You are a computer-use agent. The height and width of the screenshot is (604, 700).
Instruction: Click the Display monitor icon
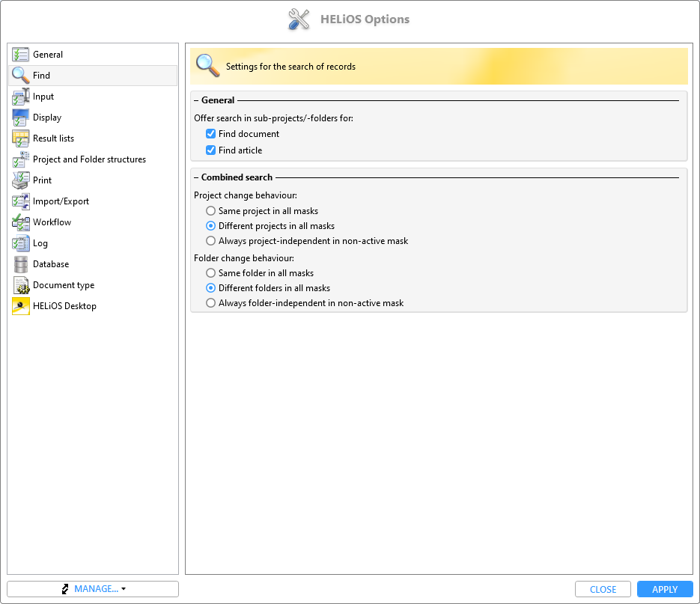click(20, 118)
